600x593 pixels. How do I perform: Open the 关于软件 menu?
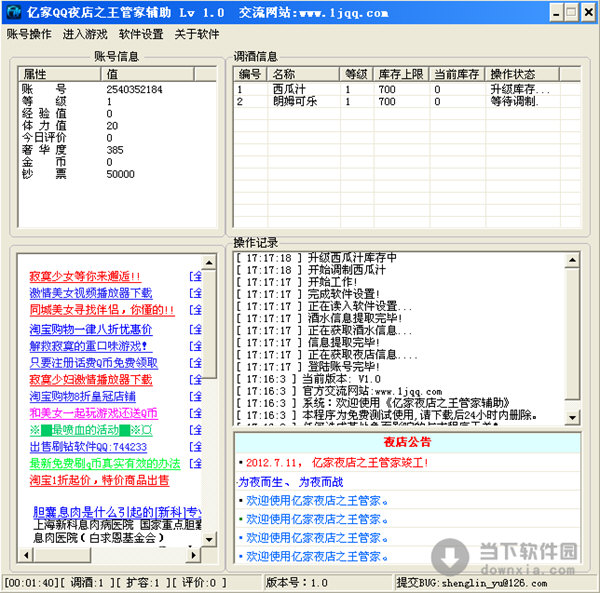click(197, 34)
